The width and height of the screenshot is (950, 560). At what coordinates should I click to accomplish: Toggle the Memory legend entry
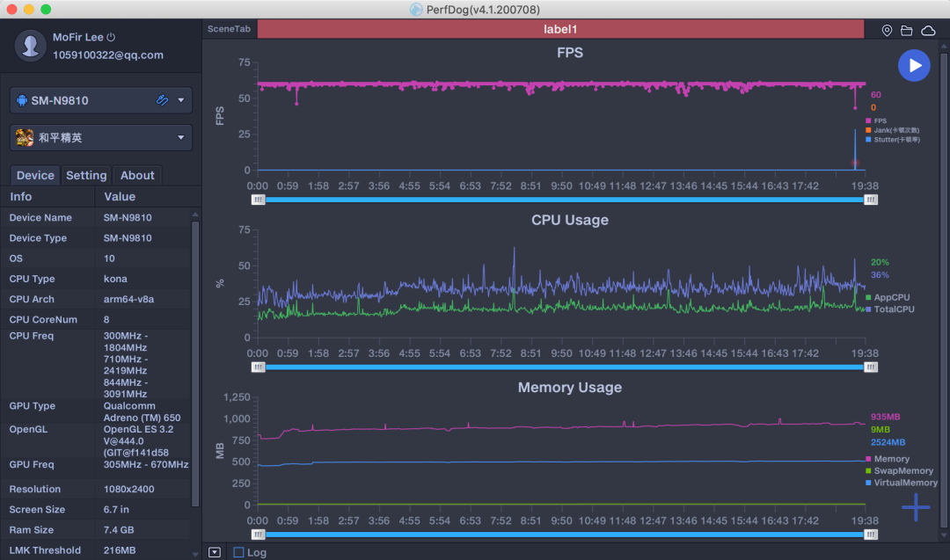tap(888, 459)
